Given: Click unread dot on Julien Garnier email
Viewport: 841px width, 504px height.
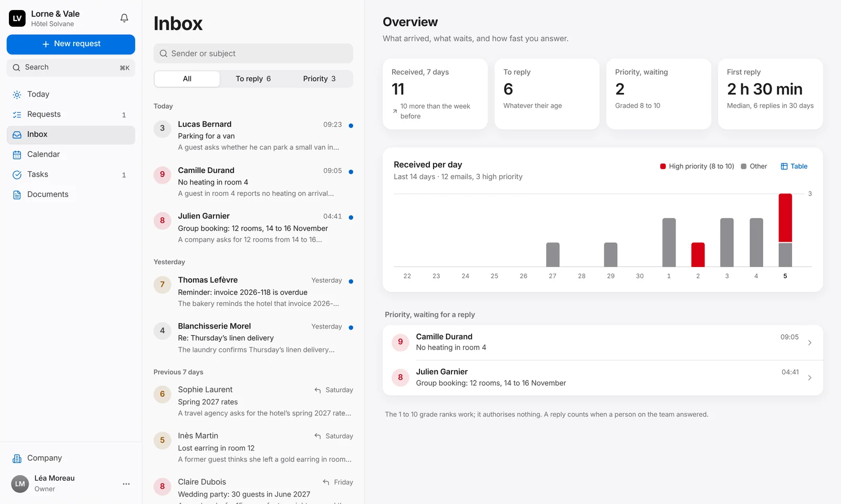Looking at the screenshot, I should tap(351, 217).
